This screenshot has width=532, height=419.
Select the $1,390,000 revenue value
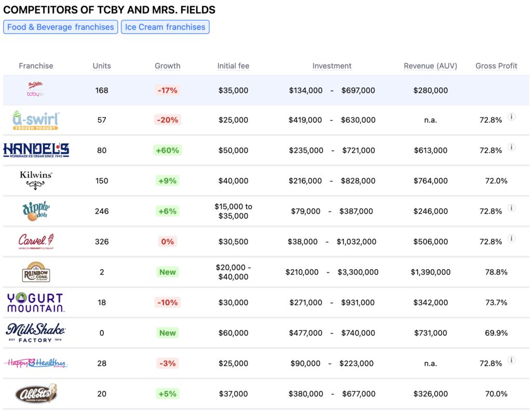click(431, 272)
